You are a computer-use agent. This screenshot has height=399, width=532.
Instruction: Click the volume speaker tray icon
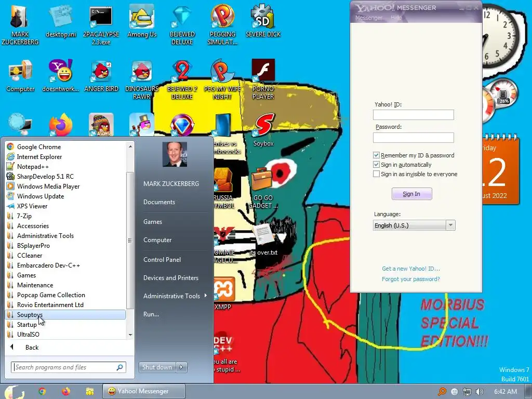pos(480,392)
